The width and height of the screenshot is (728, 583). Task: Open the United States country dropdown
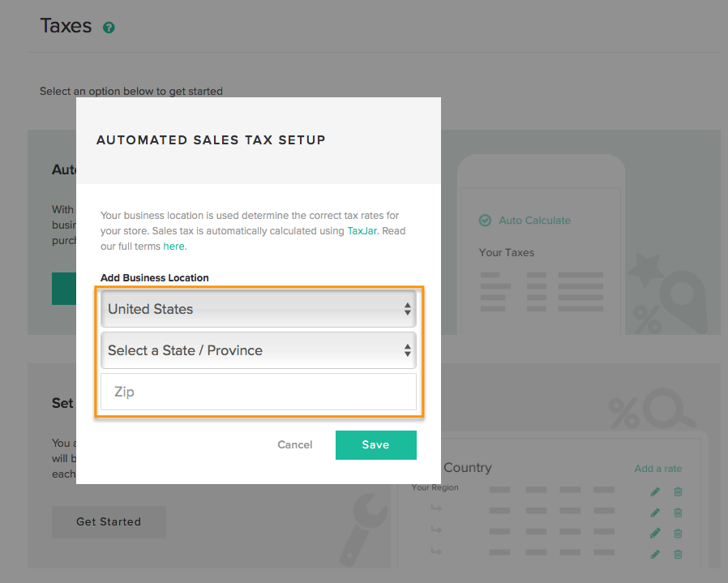pos(258,309)
